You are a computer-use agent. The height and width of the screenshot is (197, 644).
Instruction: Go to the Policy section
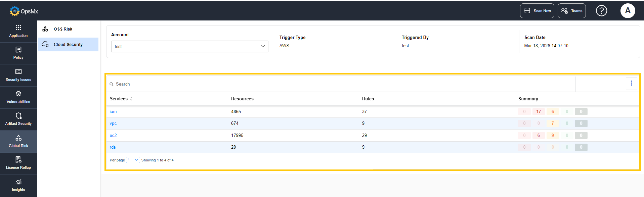[x=18, y=53]
